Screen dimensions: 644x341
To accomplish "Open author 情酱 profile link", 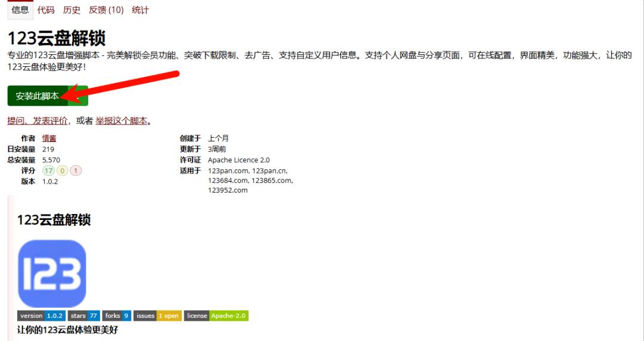I will tap(49, 138).
